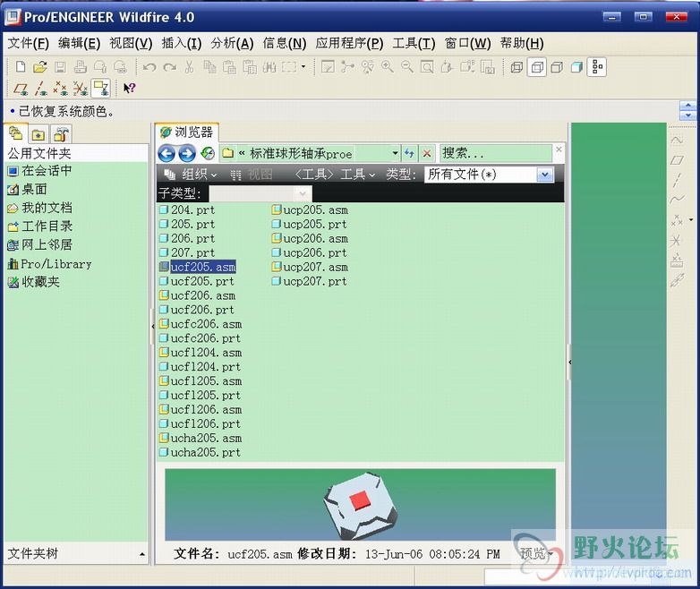Open a file using the folder icon
700x589 pixels.
39,67
